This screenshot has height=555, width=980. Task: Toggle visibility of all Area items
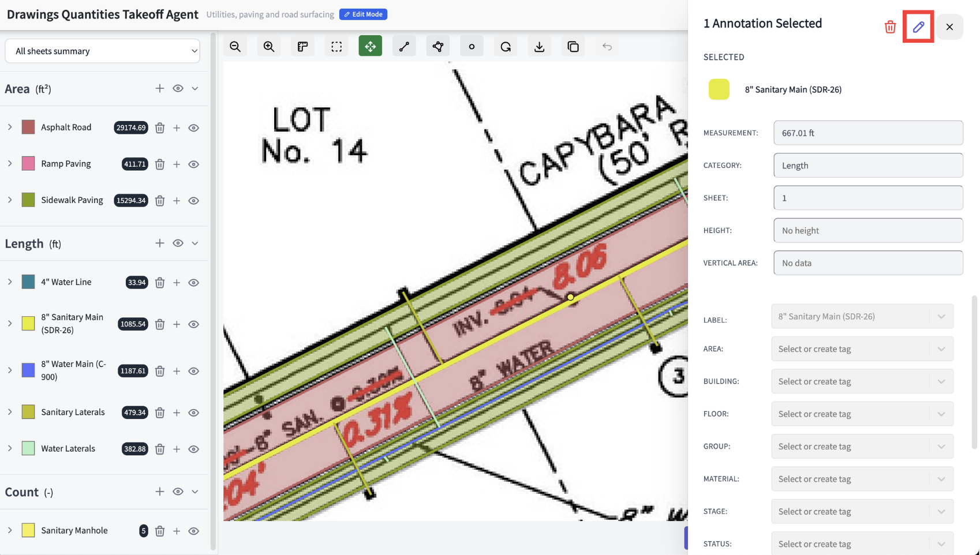click(x=178, y=88)
